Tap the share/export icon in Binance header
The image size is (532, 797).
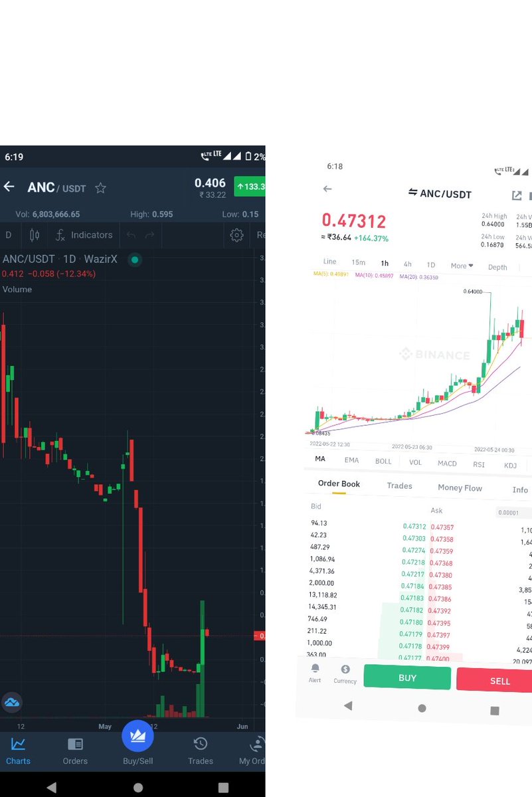516,195
